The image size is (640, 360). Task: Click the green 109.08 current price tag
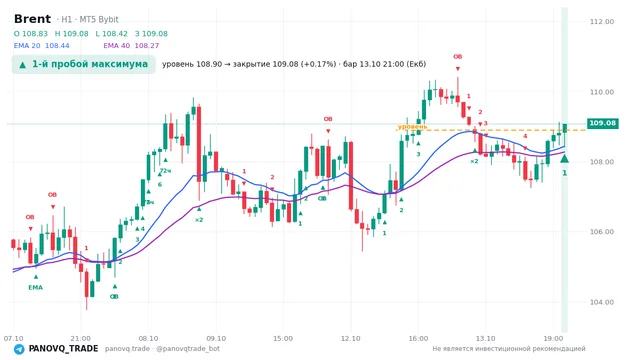(x=602, y=123)
